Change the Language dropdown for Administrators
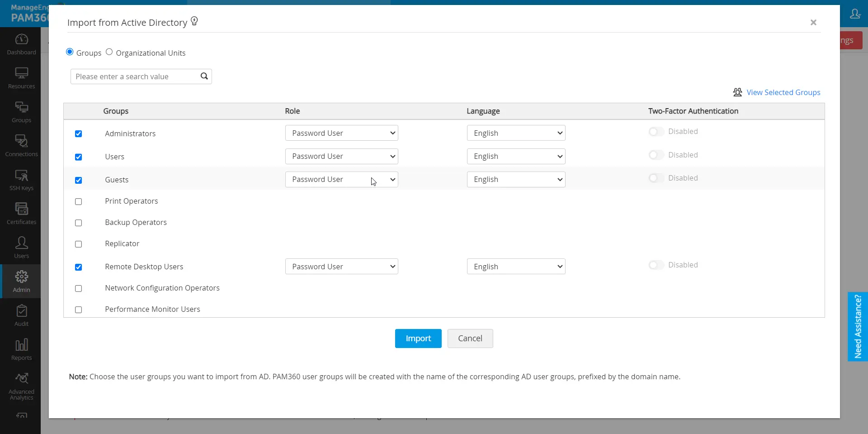Image resolution: width=868 pixels, height=434 pixels. pyautogui.click(x=516, y=133)
